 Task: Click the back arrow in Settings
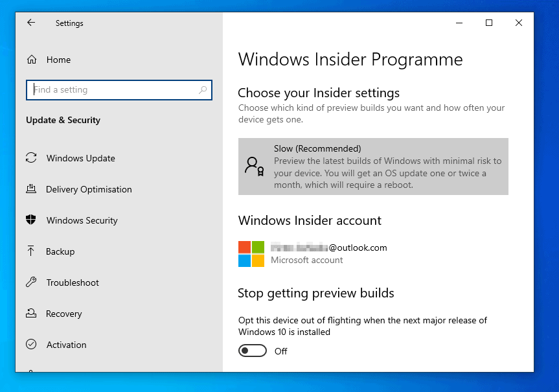(x=30, y=23)
